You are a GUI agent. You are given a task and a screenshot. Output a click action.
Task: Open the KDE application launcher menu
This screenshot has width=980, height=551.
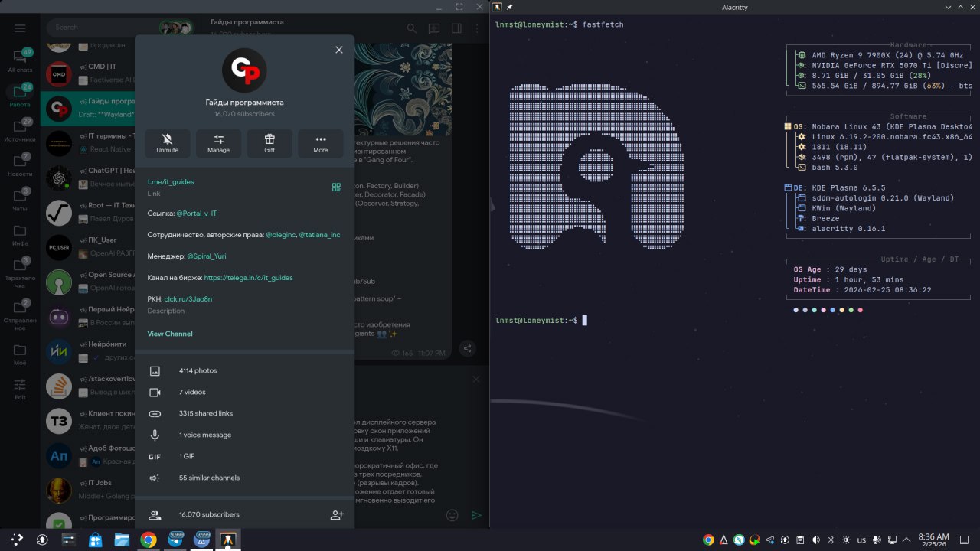pos(16,540)
